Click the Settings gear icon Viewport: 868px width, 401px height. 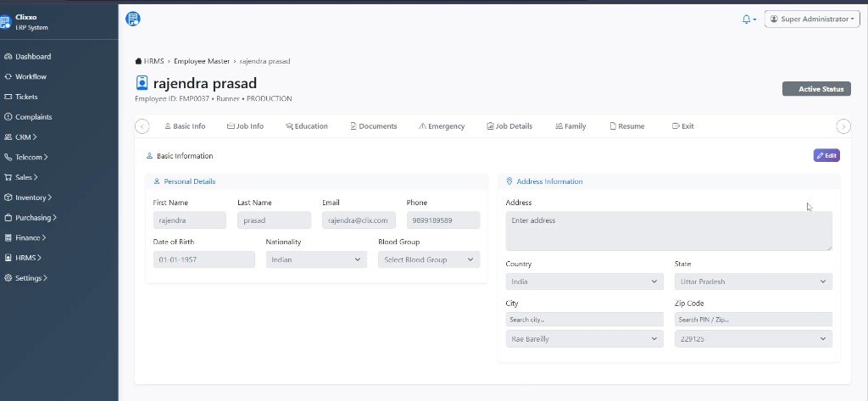[8, 278]
